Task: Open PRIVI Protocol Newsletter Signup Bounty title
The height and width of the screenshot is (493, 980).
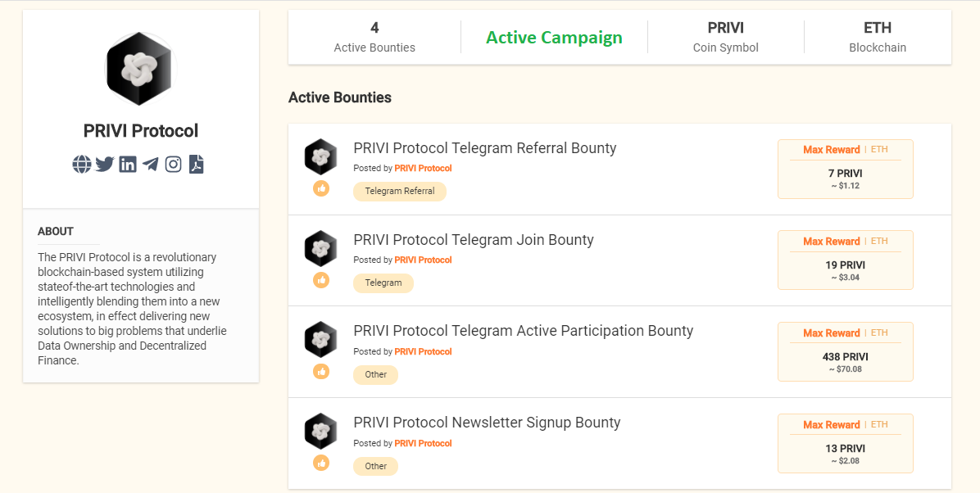Action: click(487, 423)
